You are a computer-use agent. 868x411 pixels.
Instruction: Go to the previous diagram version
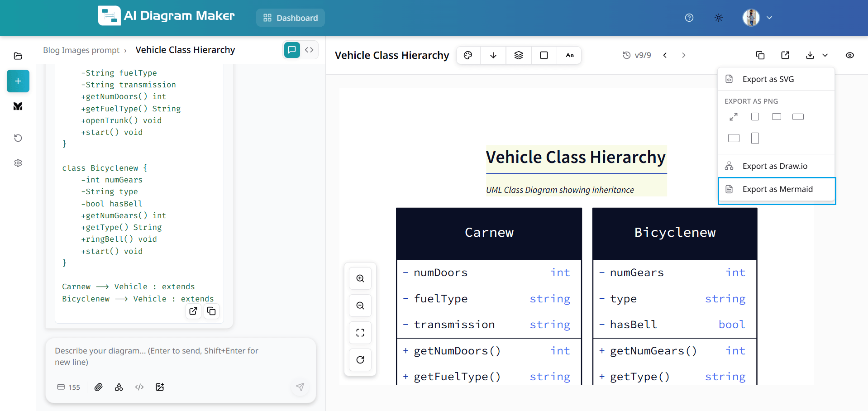point(665,55)
